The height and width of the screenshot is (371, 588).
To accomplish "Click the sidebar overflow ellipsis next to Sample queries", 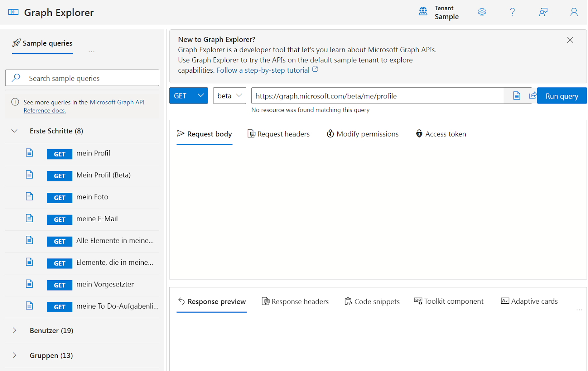I will (x=92, y=52).
